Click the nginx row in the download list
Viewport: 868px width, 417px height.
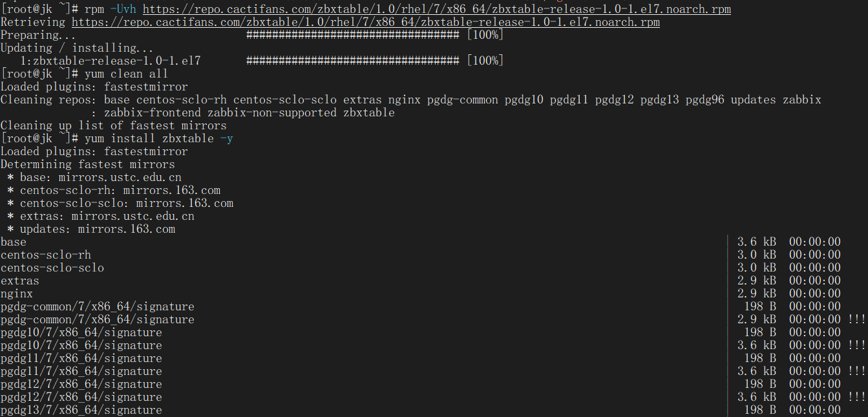coord(17,294)
